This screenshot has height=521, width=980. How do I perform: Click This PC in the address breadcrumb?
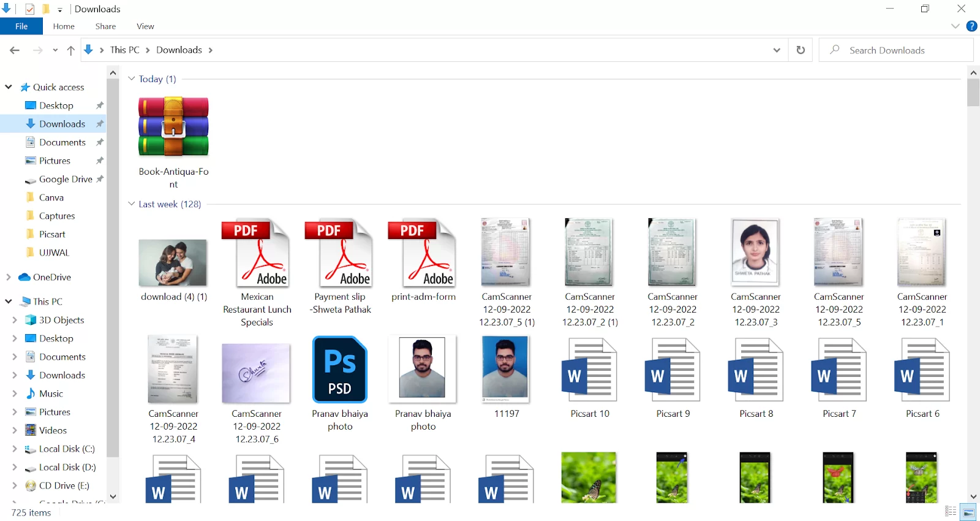point(125,50)
